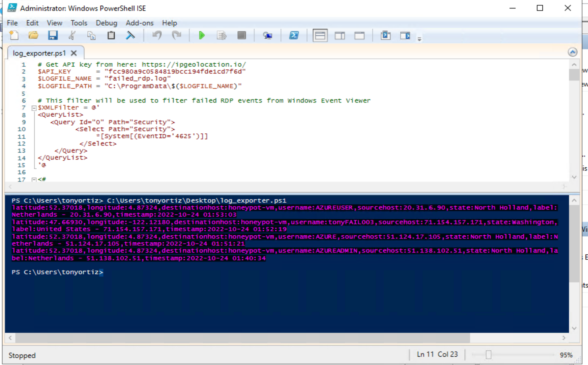588x365 pixels.
Task: Select the Run Selection tool
Action: tap(221, 35)
